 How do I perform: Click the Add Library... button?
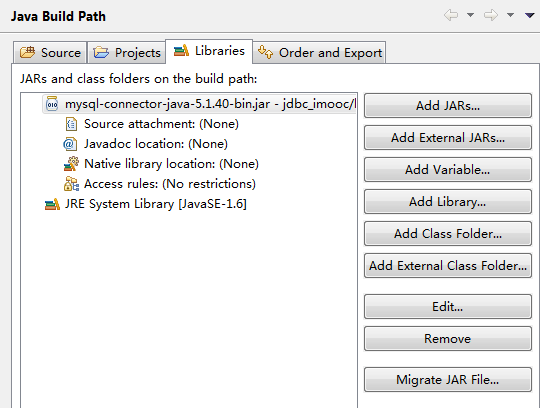(448, 202)
